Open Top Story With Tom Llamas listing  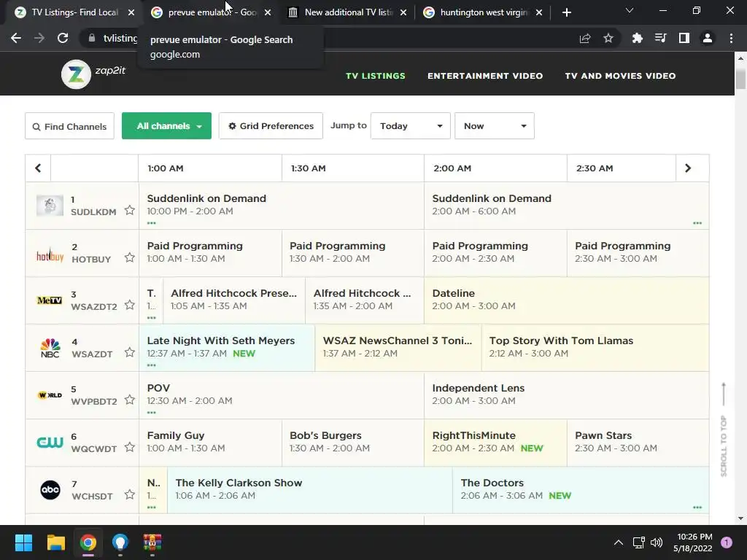(595, 348)
